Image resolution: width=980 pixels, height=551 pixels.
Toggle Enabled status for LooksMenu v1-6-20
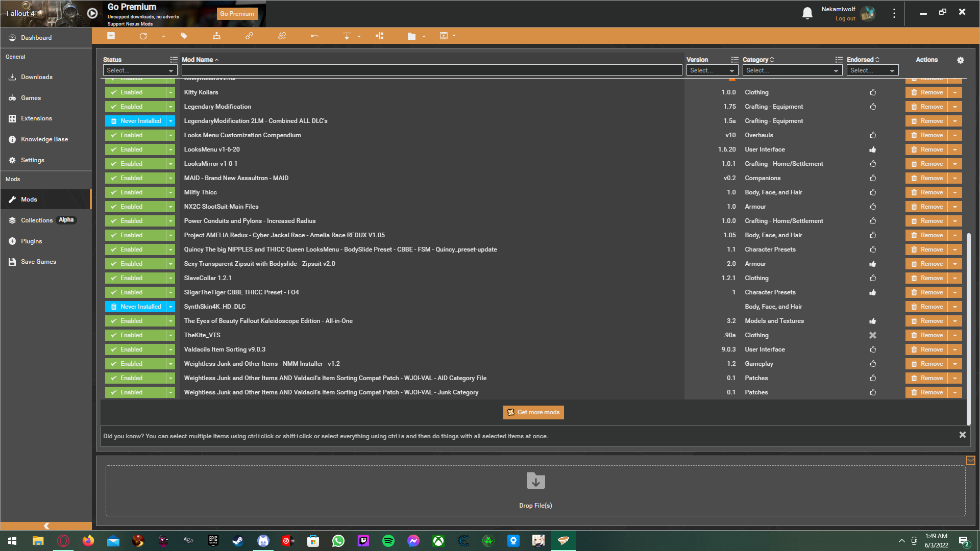(135, 149)
